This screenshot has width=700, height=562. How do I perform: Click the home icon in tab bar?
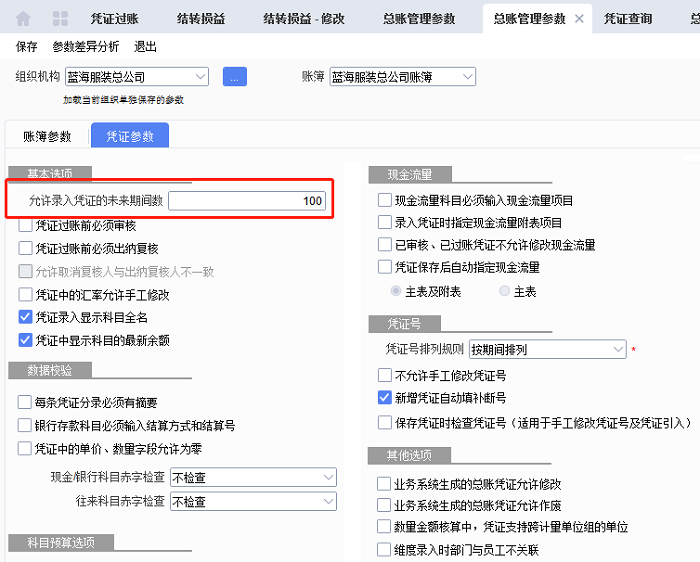[x=23, y=19]
